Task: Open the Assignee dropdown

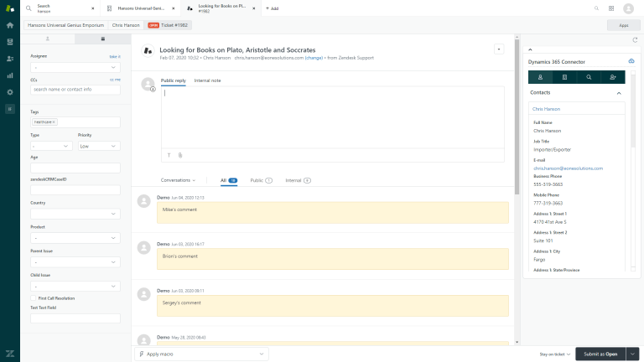Action: 75,67
